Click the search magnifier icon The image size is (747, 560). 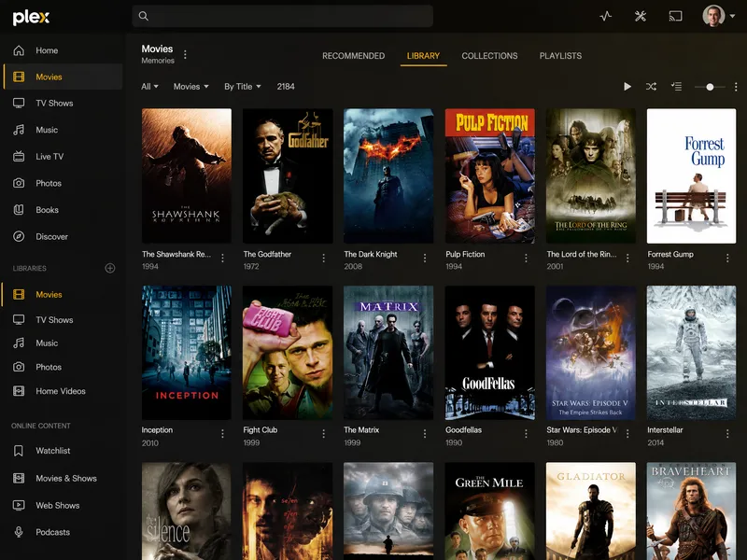[x=144, y=16]
